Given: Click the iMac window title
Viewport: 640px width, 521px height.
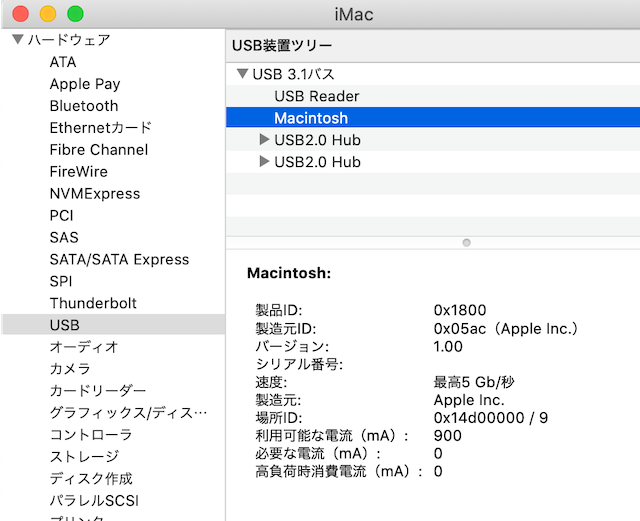Looking at the screenshot, I should 354,14.
